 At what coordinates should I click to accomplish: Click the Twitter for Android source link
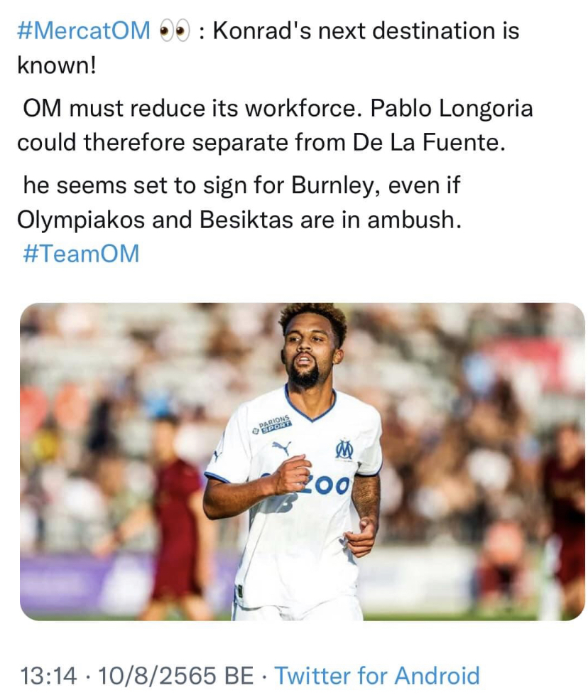(x=377, y=675)
